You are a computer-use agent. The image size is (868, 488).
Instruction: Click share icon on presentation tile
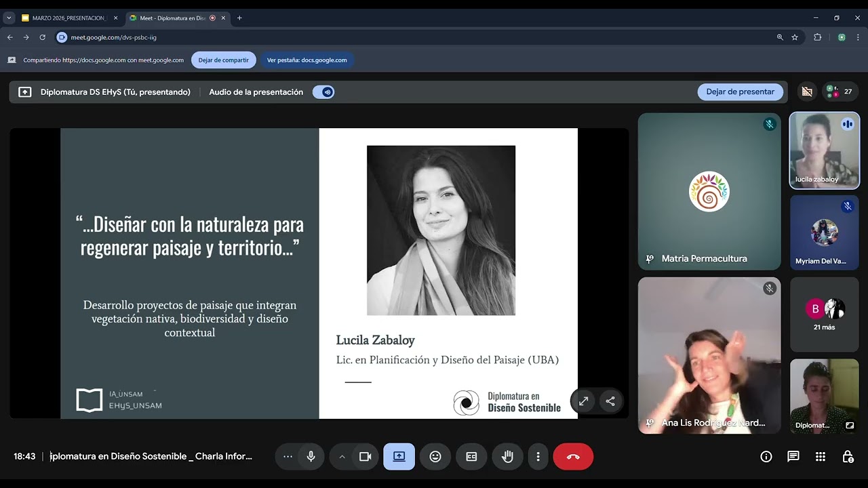click(x=610, y=401)
